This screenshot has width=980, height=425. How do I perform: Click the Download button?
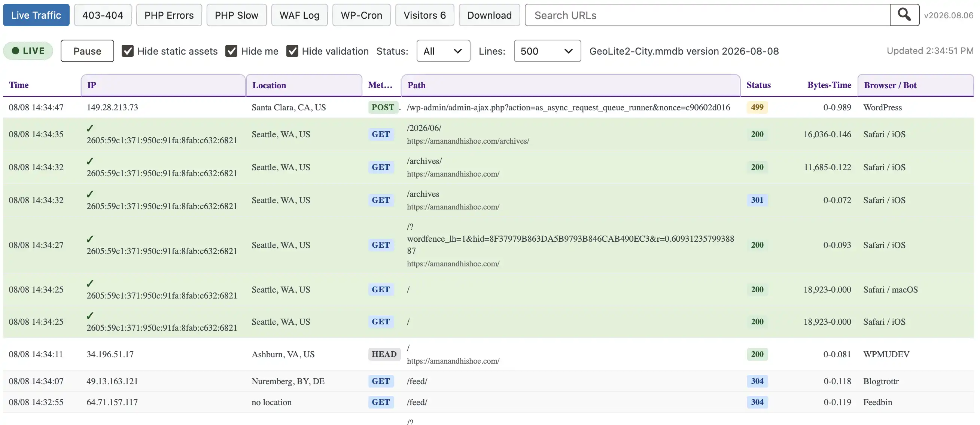[x=489, y=15]
